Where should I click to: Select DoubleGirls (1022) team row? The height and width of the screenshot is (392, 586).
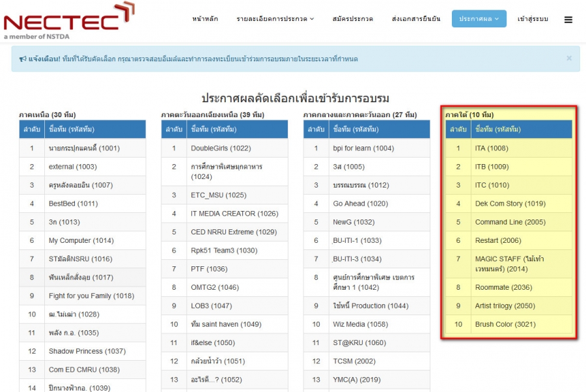click(x=220, y=148)
